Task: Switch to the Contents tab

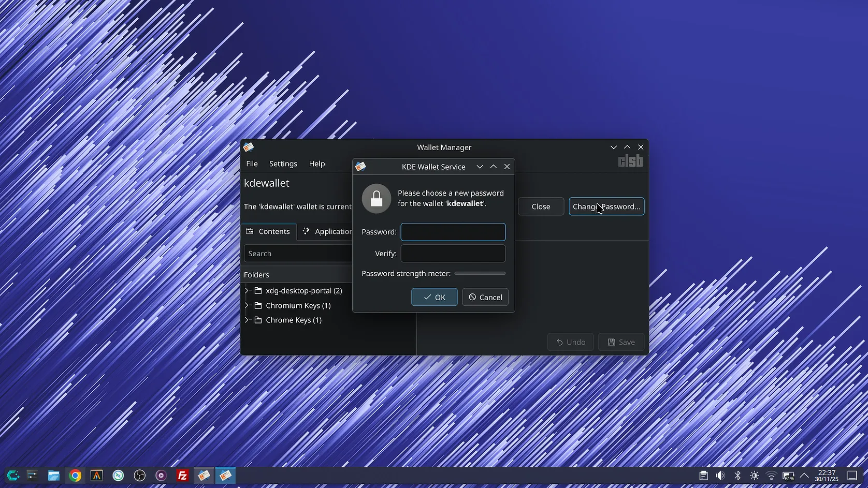Action: 268,231
